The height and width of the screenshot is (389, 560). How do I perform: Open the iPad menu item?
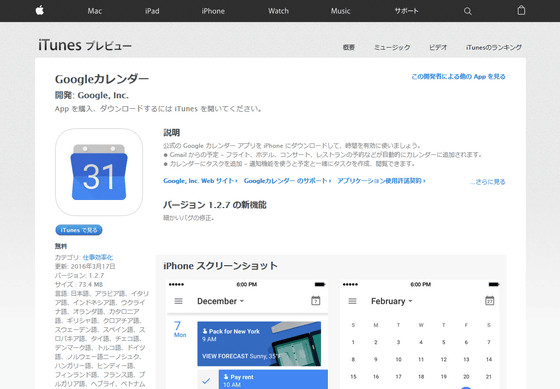(x=152, y=11)
